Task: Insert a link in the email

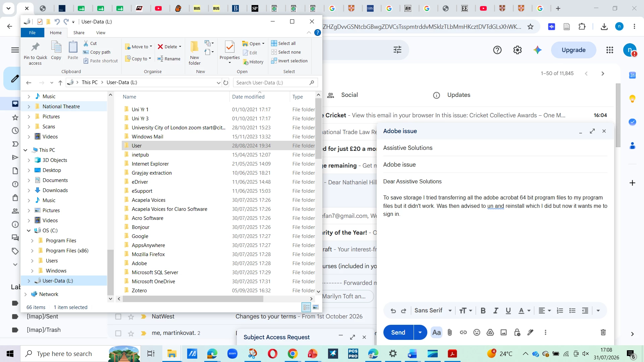Action: (x=463, y=333)
